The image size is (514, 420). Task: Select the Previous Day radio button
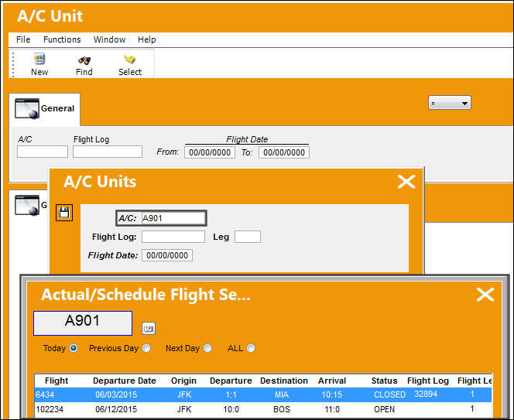click(x=146, y=348)
